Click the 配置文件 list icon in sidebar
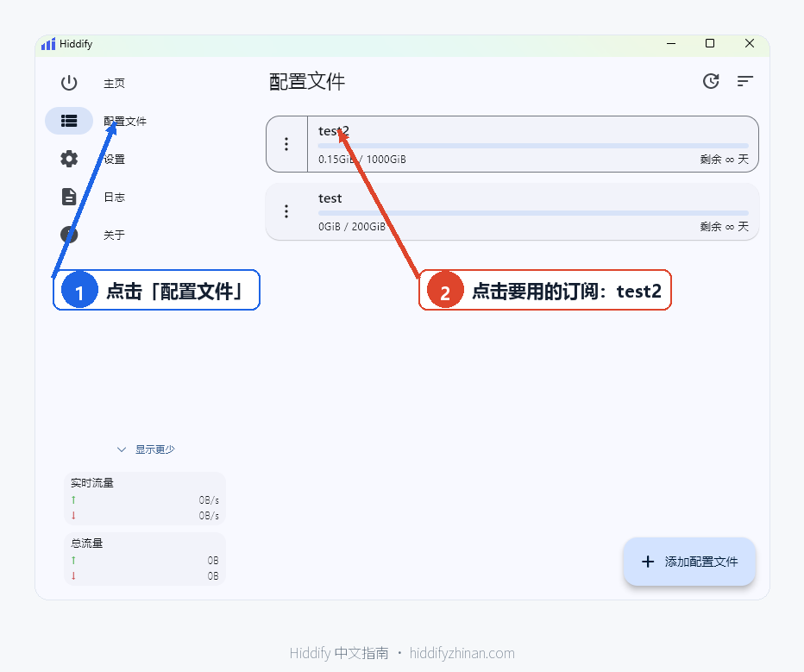The image size is (804, 672). click(x=69, y=121)
